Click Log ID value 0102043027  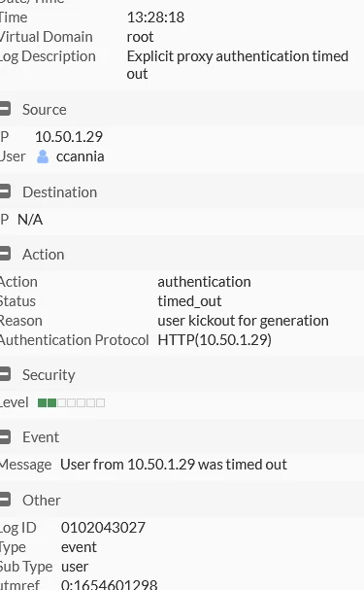[x=103, y=528]
